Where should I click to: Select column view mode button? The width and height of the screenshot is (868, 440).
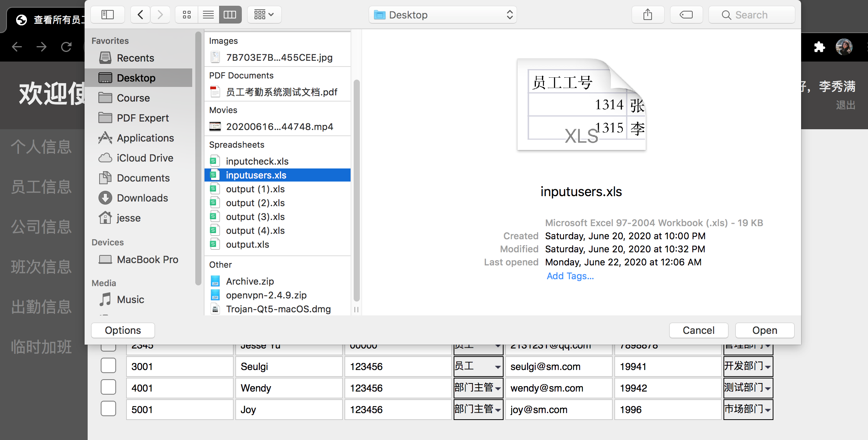click(x=230, y=15)
